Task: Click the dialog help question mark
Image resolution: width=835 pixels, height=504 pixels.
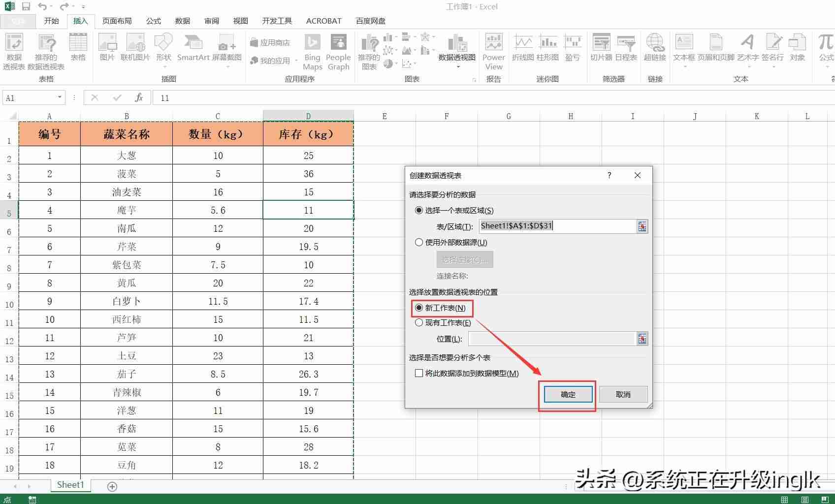Action: 609,175
